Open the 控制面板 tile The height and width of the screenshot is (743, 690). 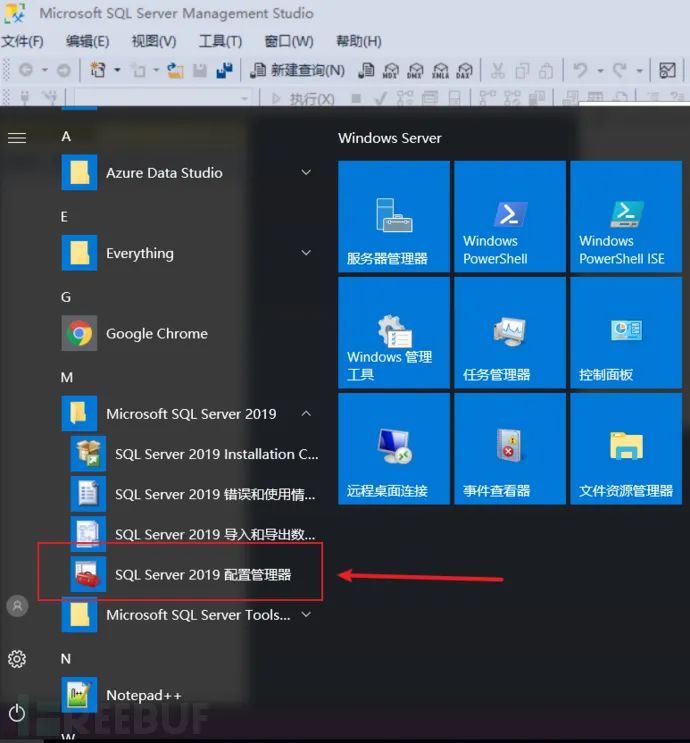pos(626,333)
